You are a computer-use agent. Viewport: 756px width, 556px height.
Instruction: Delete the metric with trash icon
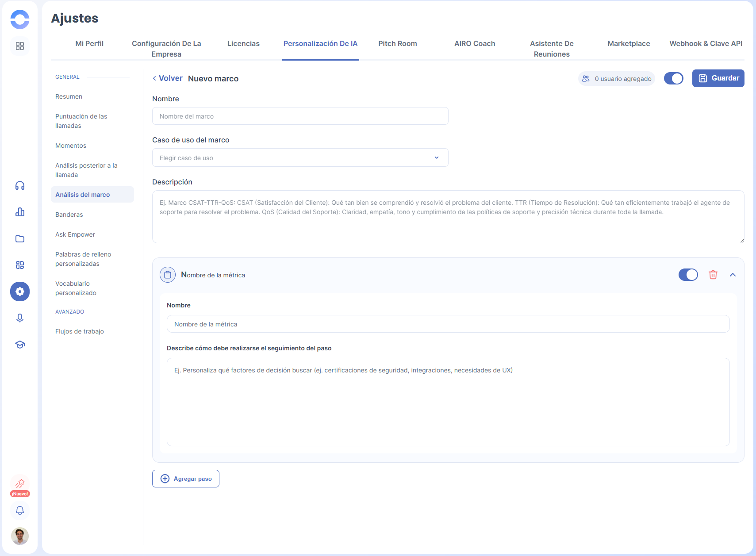pos(713,275)
